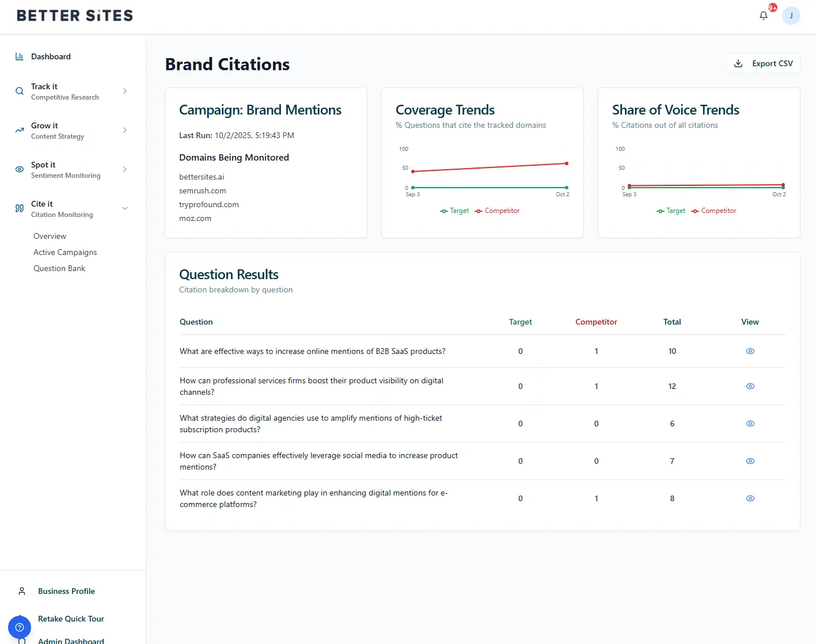View details for B2B SaaS mentions question
Screen dimensions: 816x644
tap(750, 351)
